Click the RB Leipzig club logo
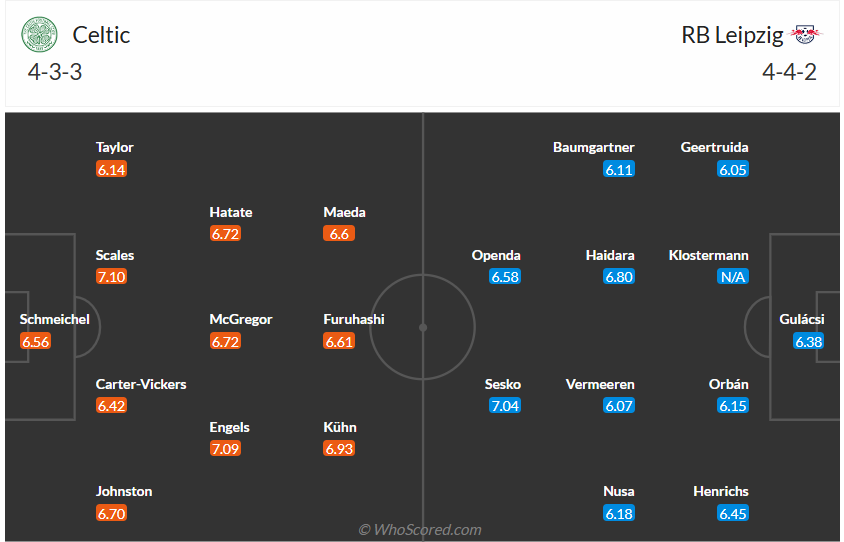The width and height of the screenshot is (844, 542). 804,35
